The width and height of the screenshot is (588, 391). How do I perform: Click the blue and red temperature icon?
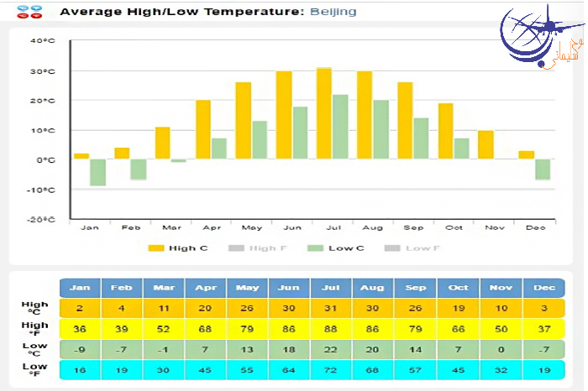[x=29, y=12]
